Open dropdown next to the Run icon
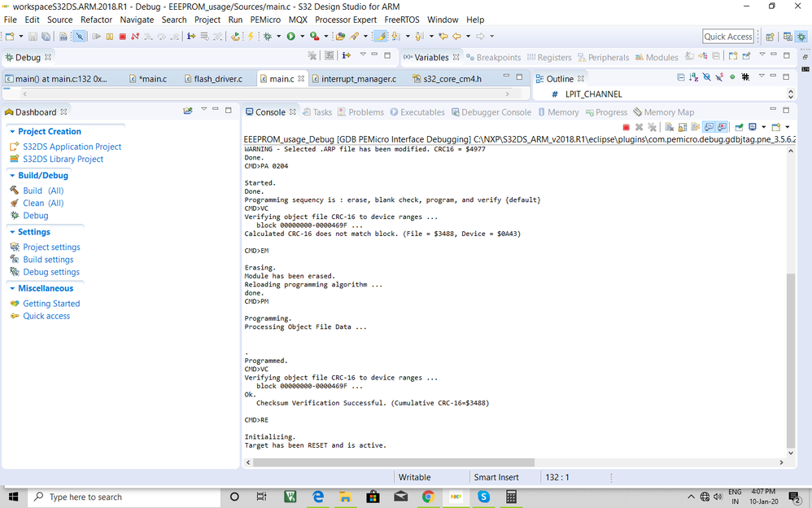This screenshot has width=812, height=508. (x=303, y=37)
